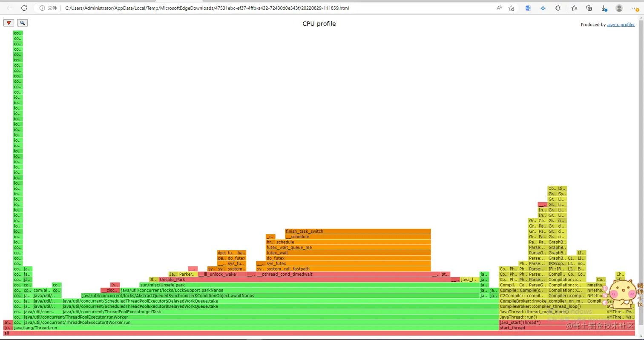Viewport: 644px width, 340px height.
Task: Click the JavaThread::thread_main_inner() frame
Action: coord(552,312)
